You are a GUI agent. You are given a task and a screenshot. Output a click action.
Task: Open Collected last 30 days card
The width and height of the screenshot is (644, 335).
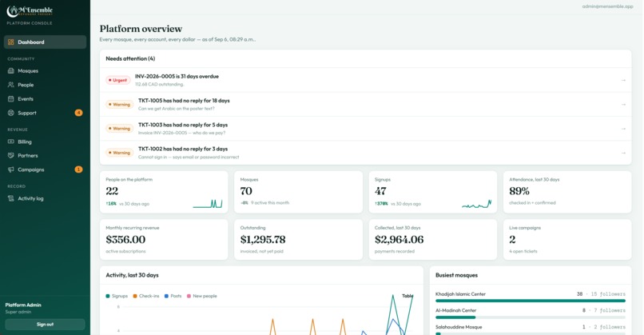coord(433,240)
